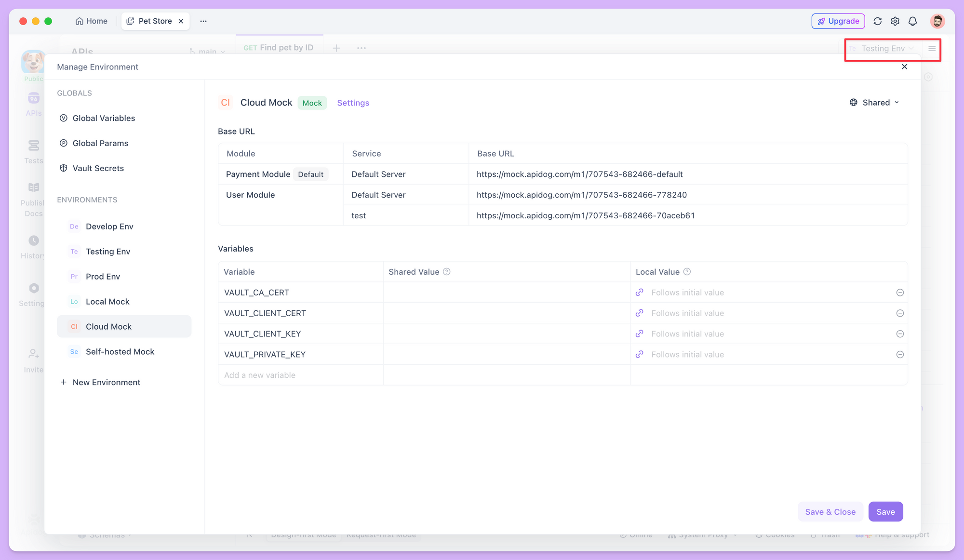Open the user avatar profile
964x560 pixels.
tap(937, 21)
